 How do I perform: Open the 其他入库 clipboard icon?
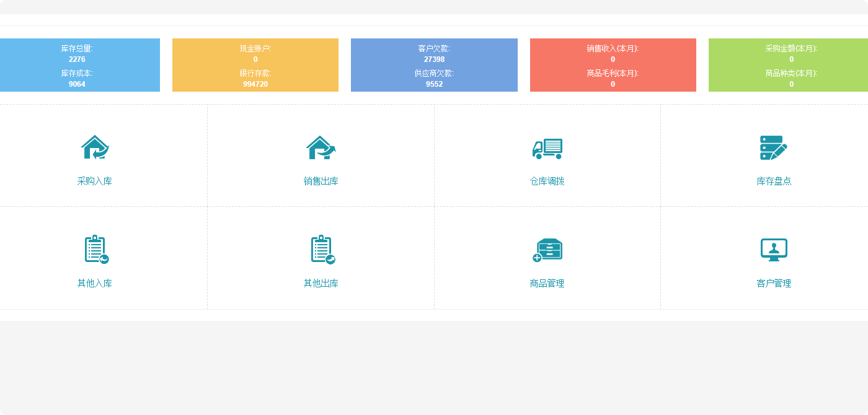(x=96, y=250)
